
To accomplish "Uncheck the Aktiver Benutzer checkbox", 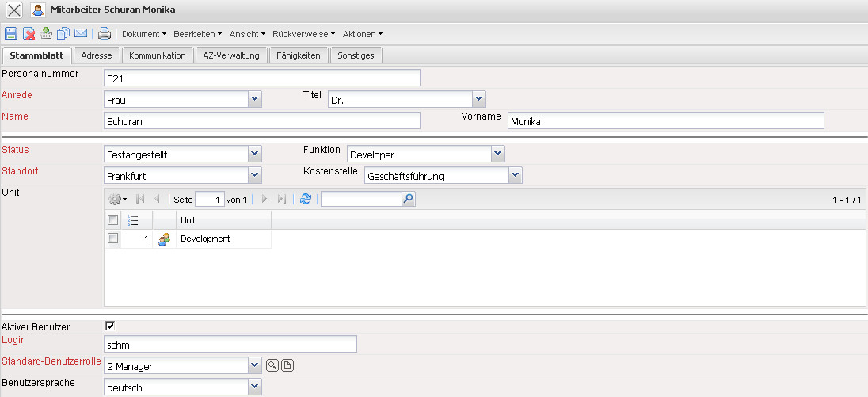I will [x=110, y=326].
